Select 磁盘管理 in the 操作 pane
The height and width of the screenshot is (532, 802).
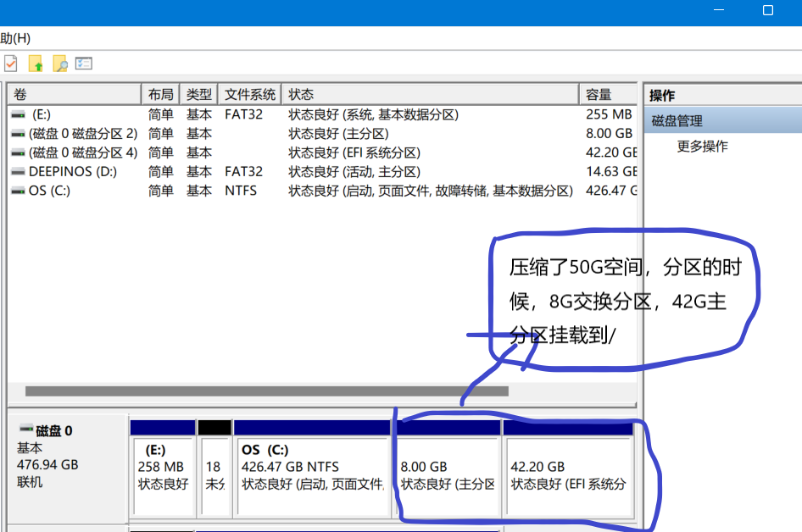pos(677,121)
